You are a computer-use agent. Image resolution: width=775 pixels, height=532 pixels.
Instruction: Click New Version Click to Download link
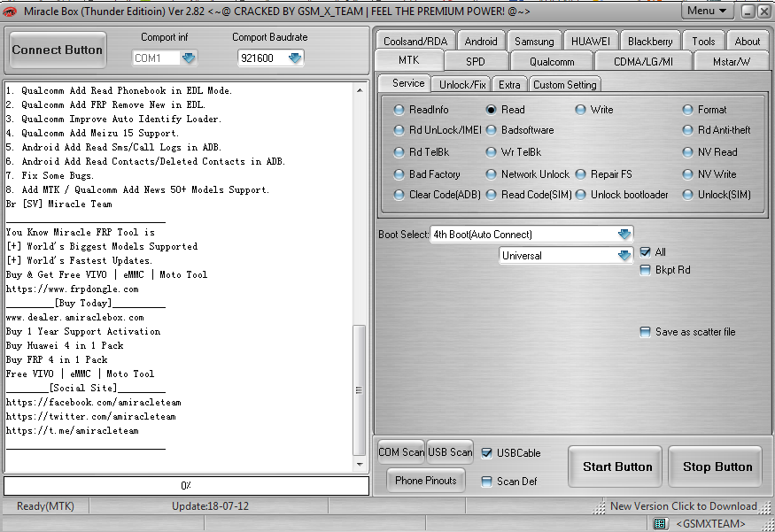(684, 506)
